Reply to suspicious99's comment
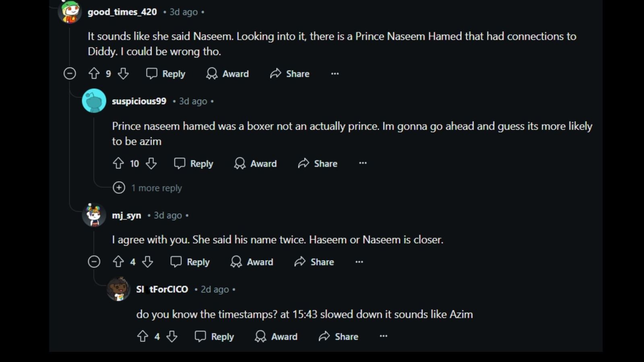This screenshot has width=644, height=362. click(193, 163)
